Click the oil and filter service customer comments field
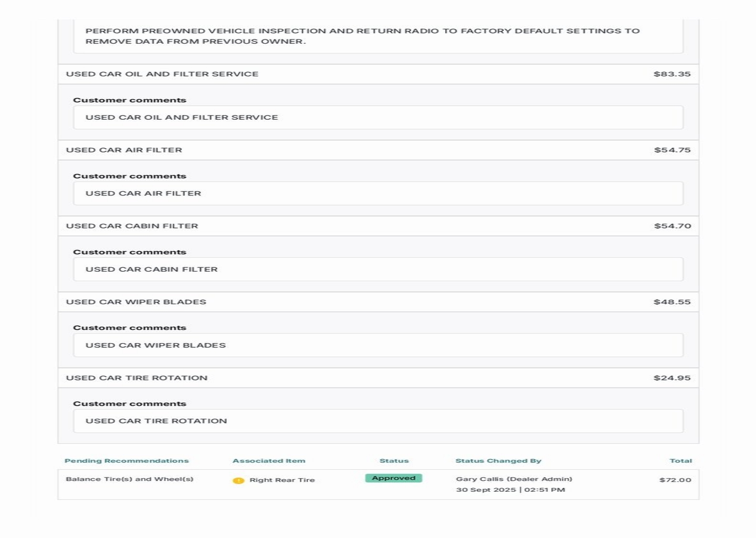This screenshot has width=756, height=538. [x=378, y=118]
